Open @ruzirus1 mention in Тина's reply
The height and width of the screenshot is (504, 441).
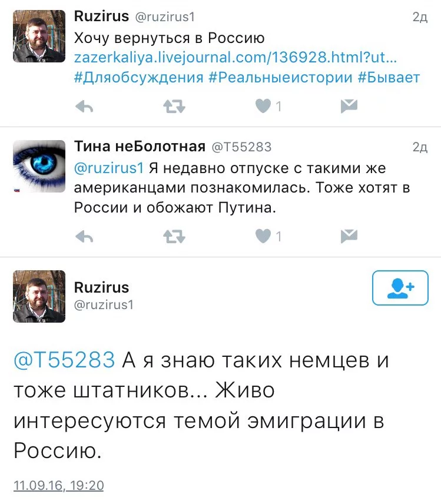click(x=109, y=168)
